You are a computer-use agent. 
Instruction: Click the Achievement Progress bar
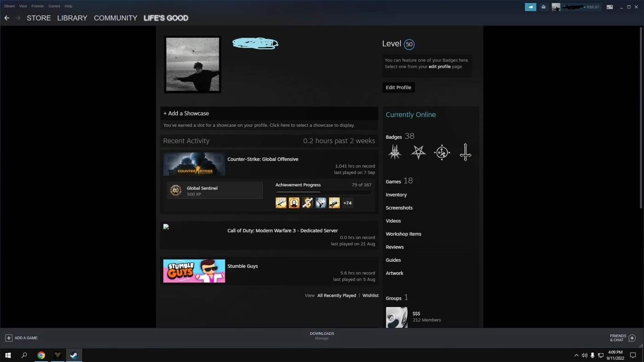pos(323,192)
